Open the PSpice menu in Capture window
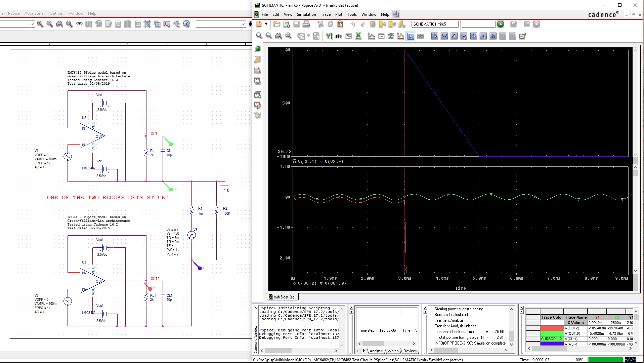Screen dimensions: 644x363 point(14,13)
